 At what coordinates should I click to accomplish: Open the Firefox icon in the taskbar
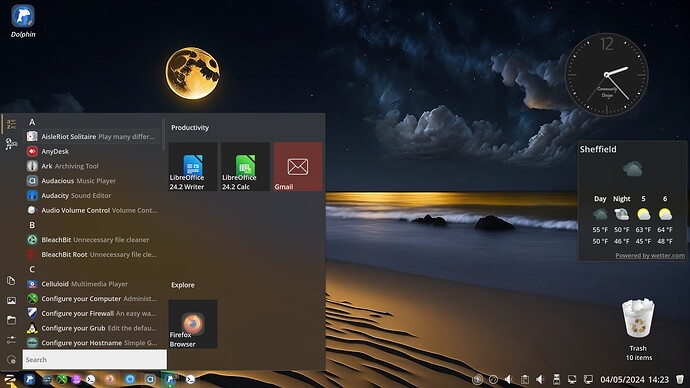click(110, 379)
